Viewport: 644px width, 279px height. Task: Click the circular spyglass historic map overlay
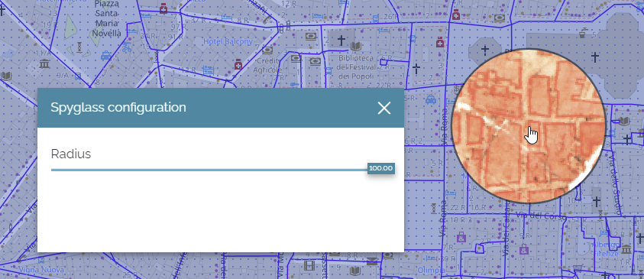click(529, 127)
